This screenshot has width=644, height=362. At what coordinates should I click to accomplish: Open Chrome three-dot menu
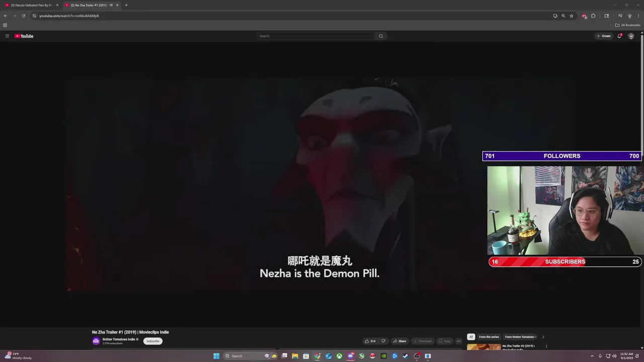tap(638, 16)
